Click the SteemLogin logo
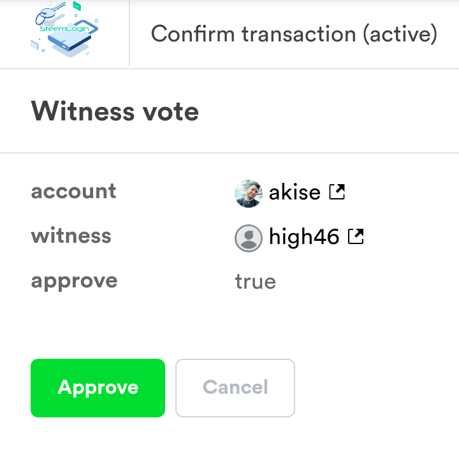Viewport: 459px width, 476px height. [x=64, y=31]
